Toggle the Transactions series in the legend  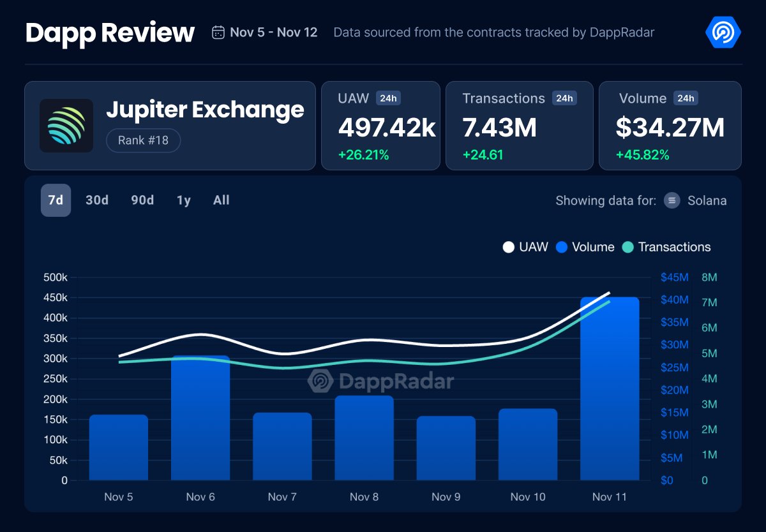666,247
